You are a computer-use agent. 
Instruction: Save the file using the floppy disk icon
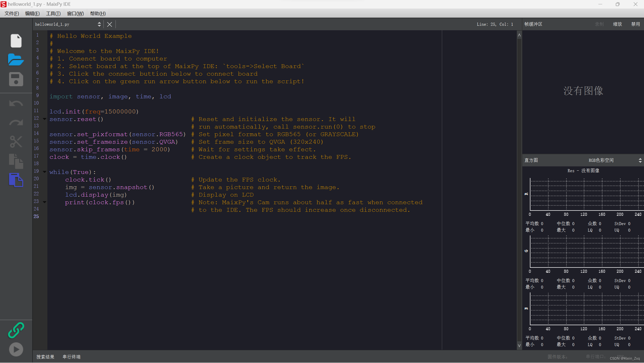click(16, 79)
